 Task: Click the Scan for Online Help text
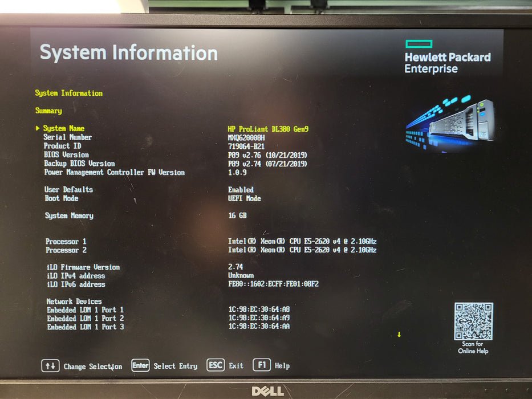[473, 348]
